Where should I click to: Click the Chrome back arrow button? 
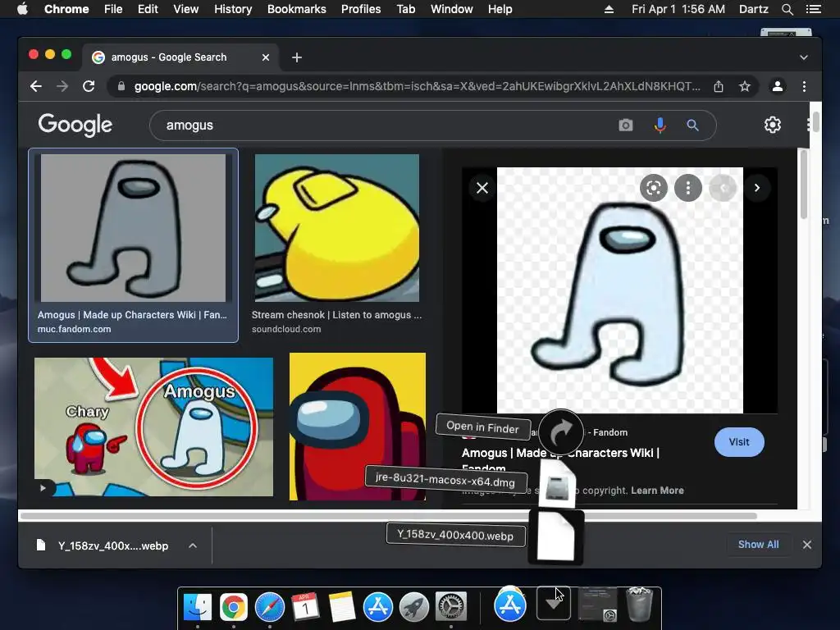click(36, 86)
